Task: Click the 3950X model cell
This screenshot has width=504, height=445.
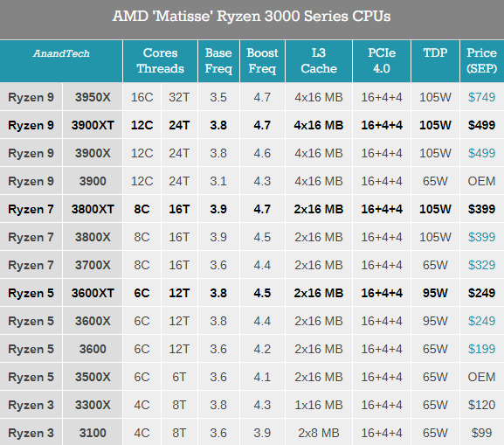Action: coord(93,97)
